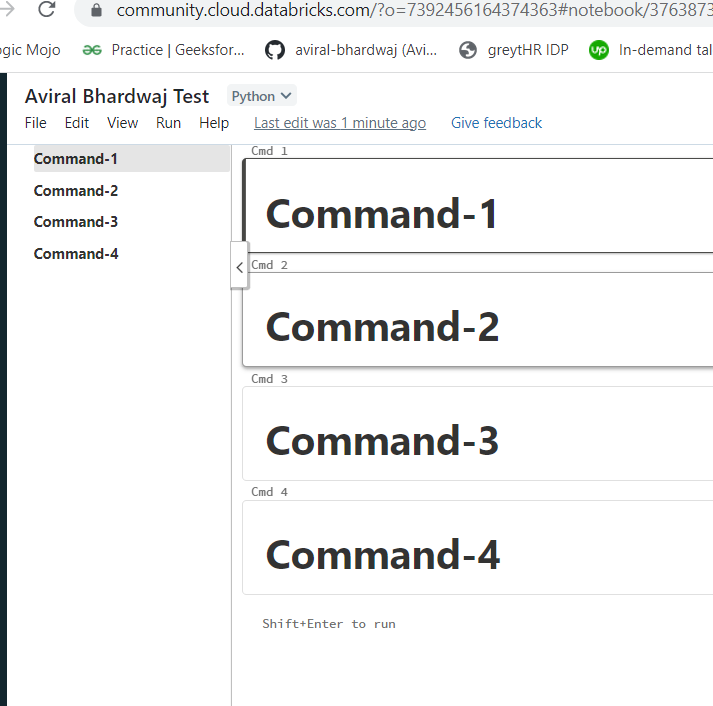The height and width of the screenshot is (706, 713).
Task: Open the Run menu
Action: coord(168,123)
